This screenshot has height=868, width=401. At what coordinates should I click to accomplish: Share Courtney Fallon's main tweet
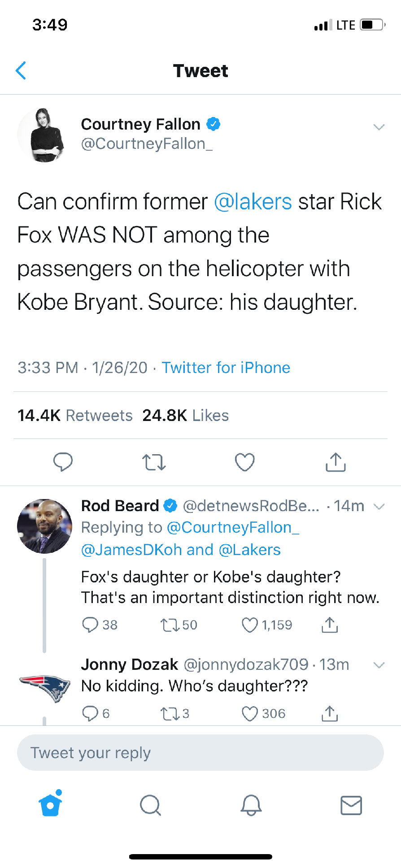click(336, 462)
